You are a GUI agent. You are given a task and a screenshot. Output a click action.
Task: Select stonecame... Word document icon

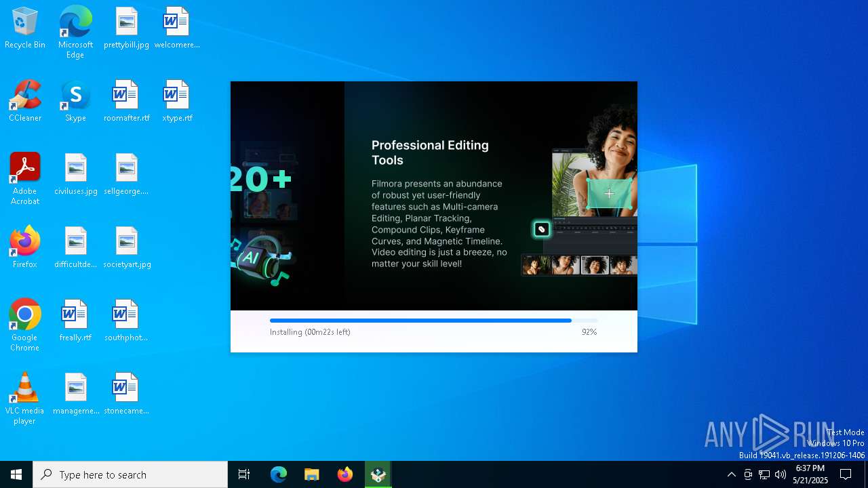[x=126, y=394]
